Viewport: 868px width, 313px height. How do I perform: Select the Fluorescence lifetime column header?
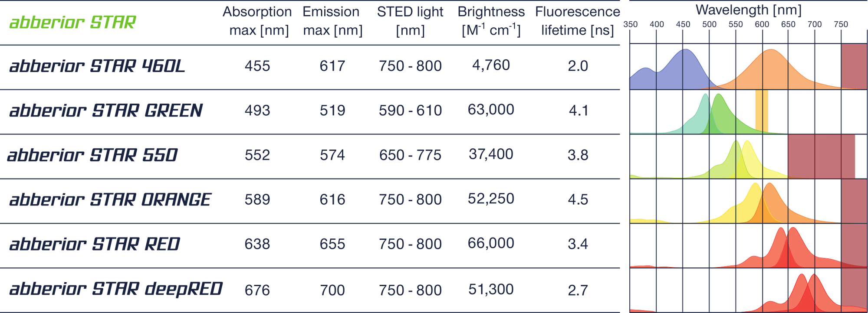pyautogui.click(x=578, y=21)
